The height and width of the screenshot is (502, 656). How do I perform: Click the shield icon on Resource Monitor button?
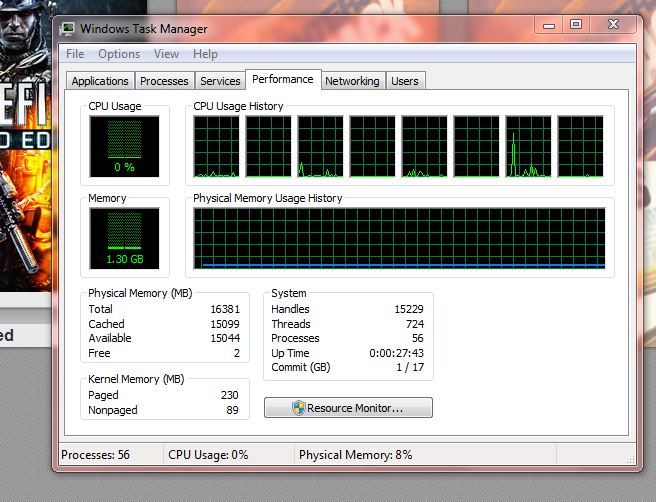tap(299, 408)
